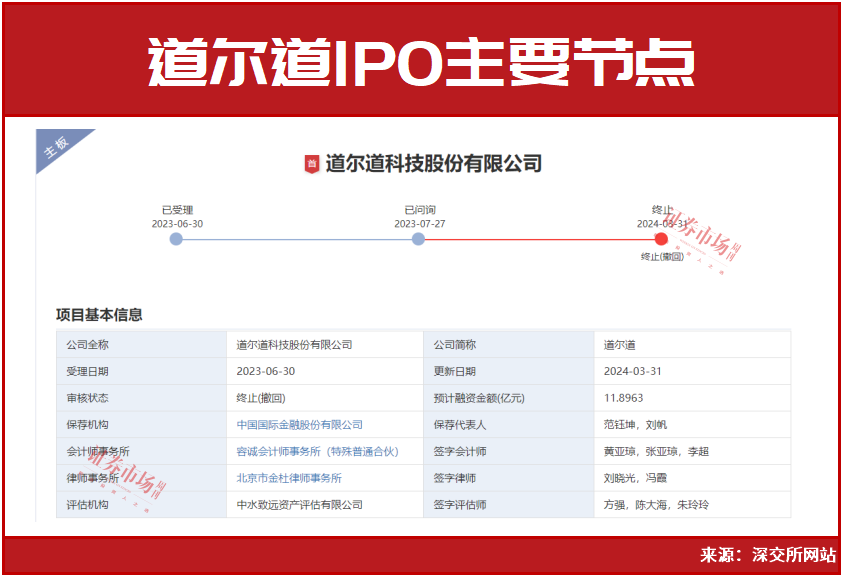The image size is (843, 578).
Task: Click the 保荐机构 label cell
Action: coord(141,425)
